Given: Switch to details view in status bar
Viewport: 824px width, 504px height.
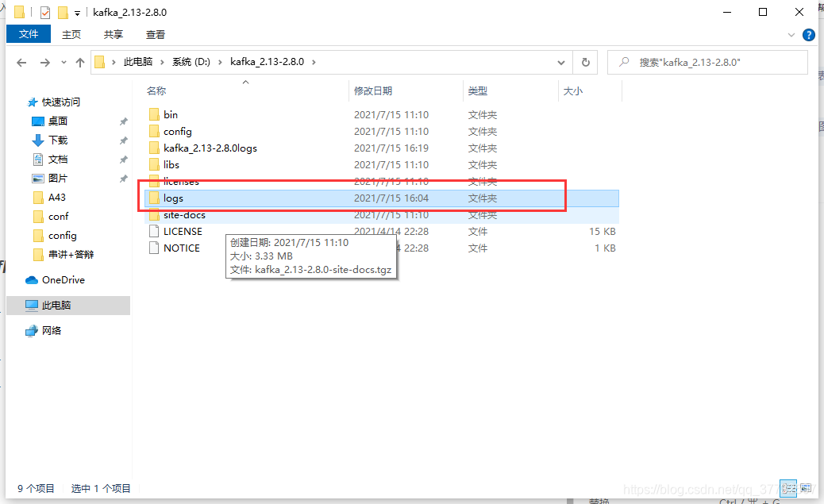Looking at the screenshot, I should [788, 488].
